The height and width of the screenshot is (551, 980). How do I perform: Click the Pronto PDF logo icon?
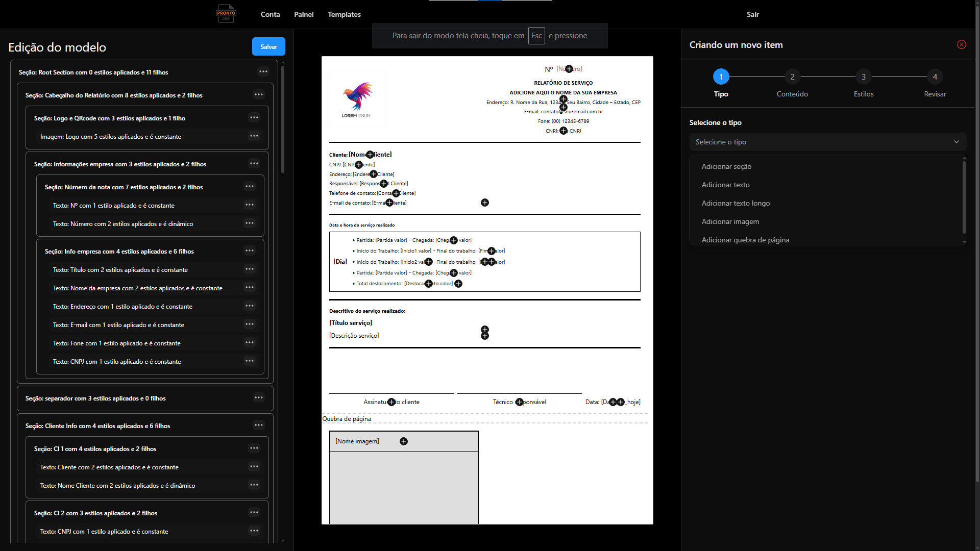pyautogui.click(x=226, y=14)
